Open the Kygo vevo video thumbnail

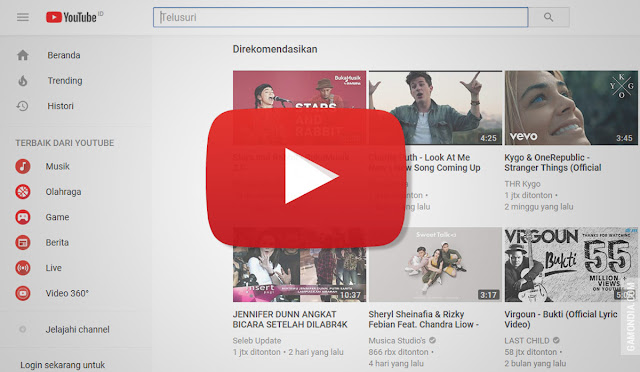pyautogui.click(x=571, y=108)
